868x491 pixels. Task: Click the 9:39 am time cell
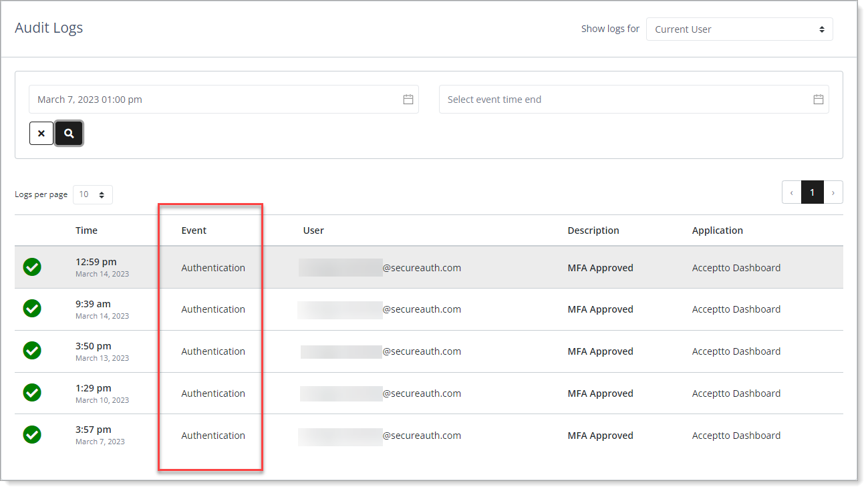(x=102, y=309)
